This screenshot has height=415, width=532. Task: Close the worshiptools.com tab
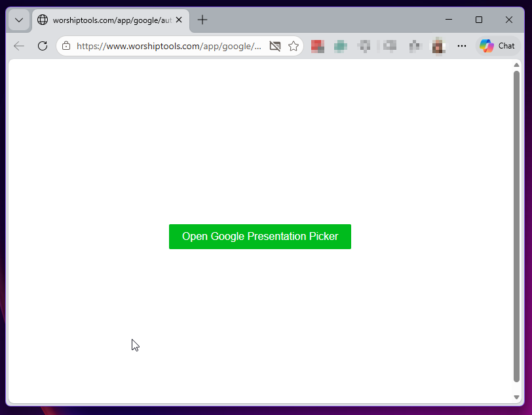pyautogui.click(x=179, y=20)
